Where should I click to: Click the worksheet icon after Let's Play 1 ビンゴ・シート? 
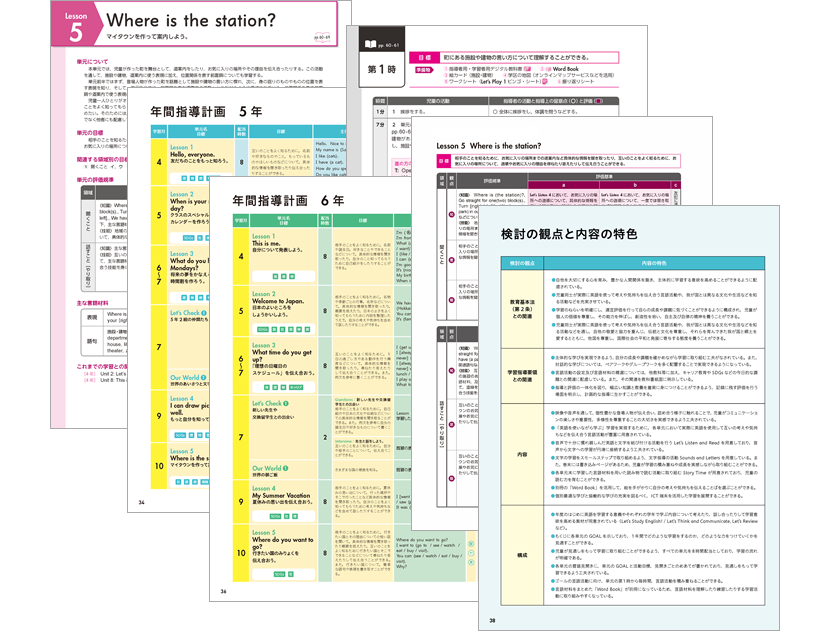(542, 79)
